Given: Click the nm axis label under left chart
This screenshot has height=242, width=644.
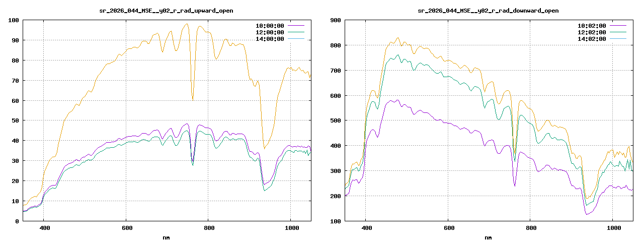Looking at the screenshot, I should pyautogui.click(x=166, y=237).
